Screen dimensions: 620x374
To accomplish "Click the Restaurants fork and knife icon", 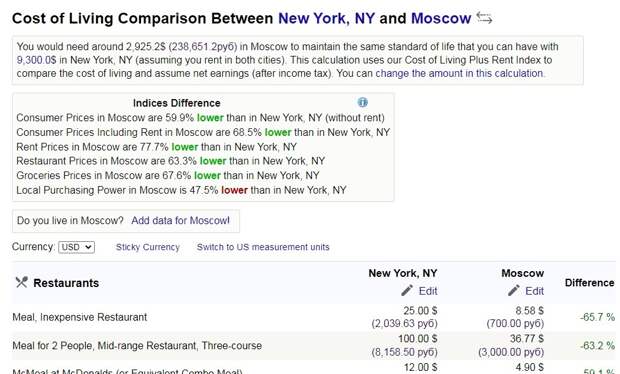I will 21,282.
